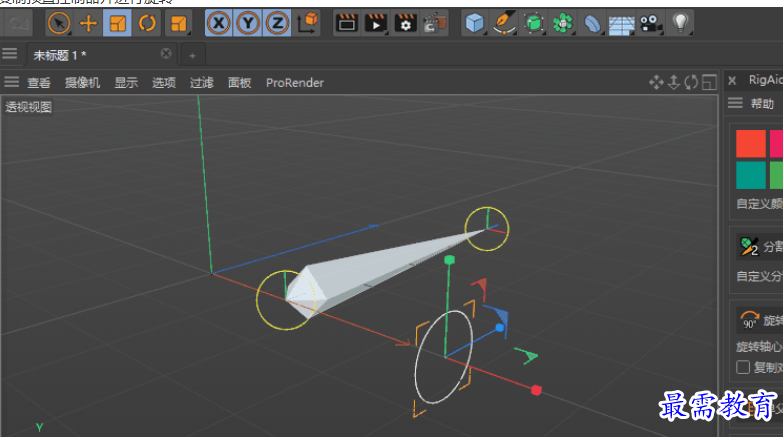Open the document tabs hamburger menu
The height and width of the screenshot is (437, 783).
9,53
